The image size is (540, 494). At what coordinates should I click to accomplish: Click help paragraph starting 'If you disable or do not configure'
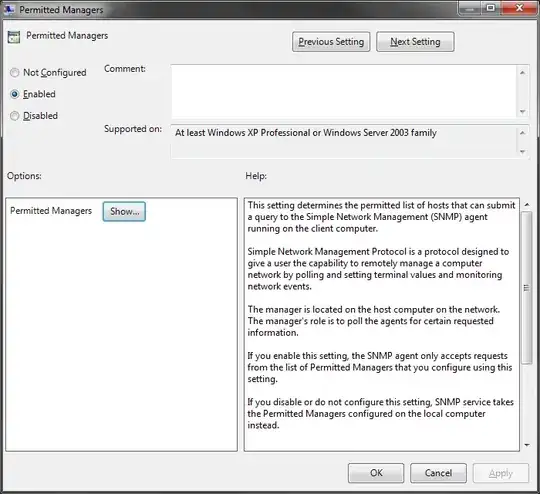tap(381, 413)
